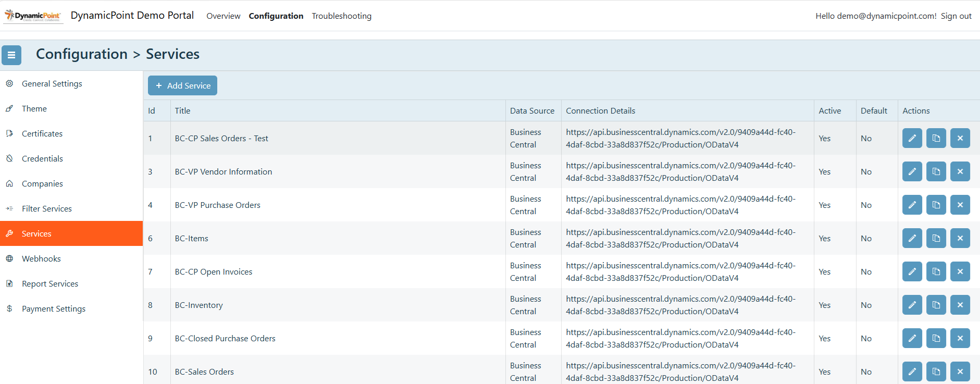The height and width of the screenshot is (384, 980).
Task: Duplicate the BC-Sales Orders service
Action: point(936,371)
